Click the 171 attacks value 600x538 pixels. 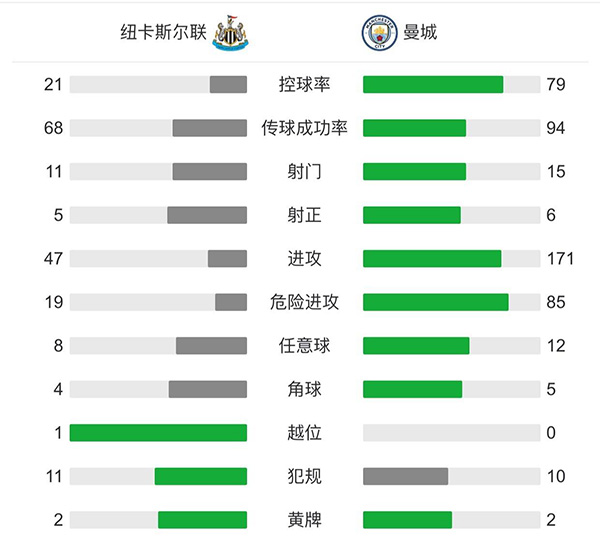coord(560,259)
